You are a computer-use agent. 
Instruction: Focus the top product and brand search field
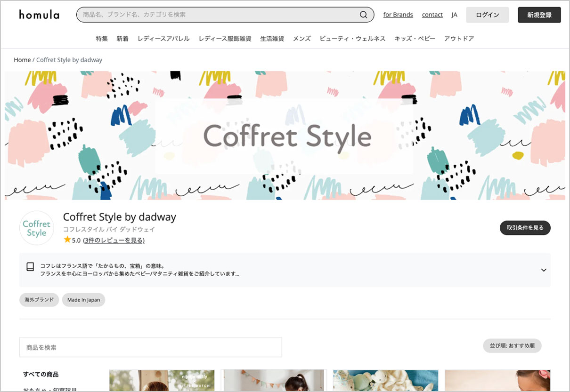click(225, 15)
